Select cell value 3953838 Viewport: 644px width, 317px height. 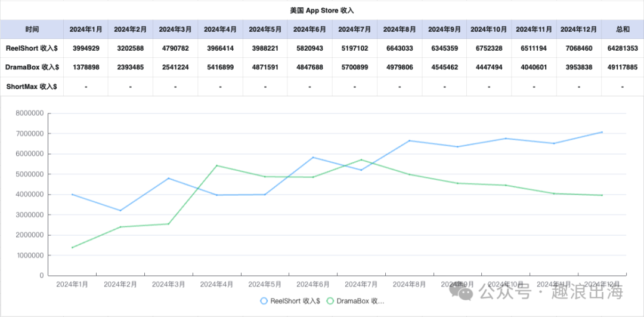tap(579, 67)
